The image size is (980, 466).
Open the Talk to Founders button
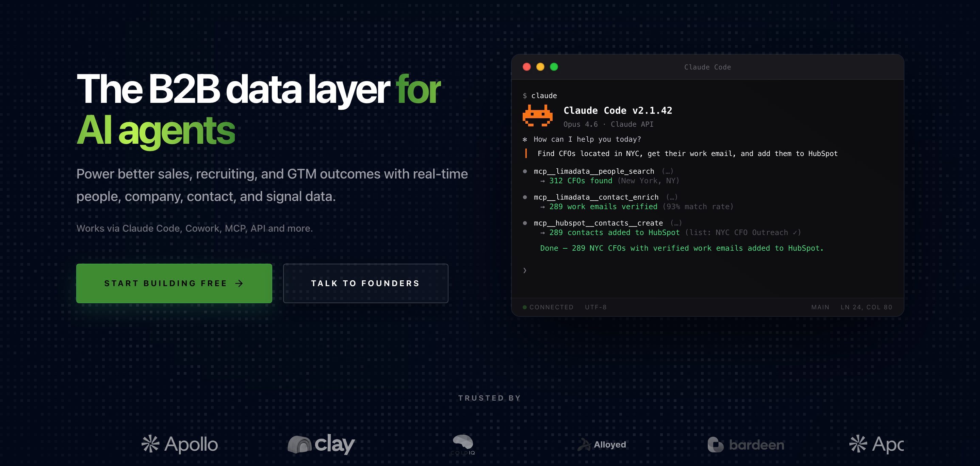click(365, 283)
